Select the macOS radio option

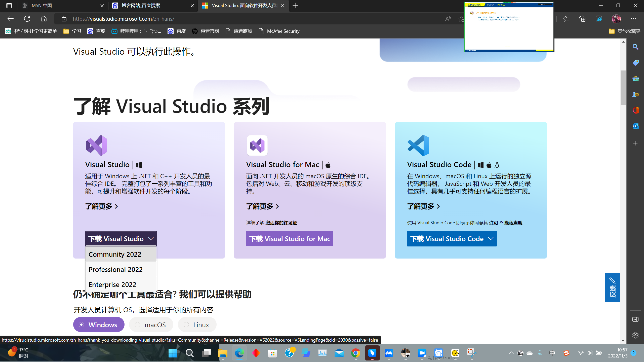click(151, 324)
